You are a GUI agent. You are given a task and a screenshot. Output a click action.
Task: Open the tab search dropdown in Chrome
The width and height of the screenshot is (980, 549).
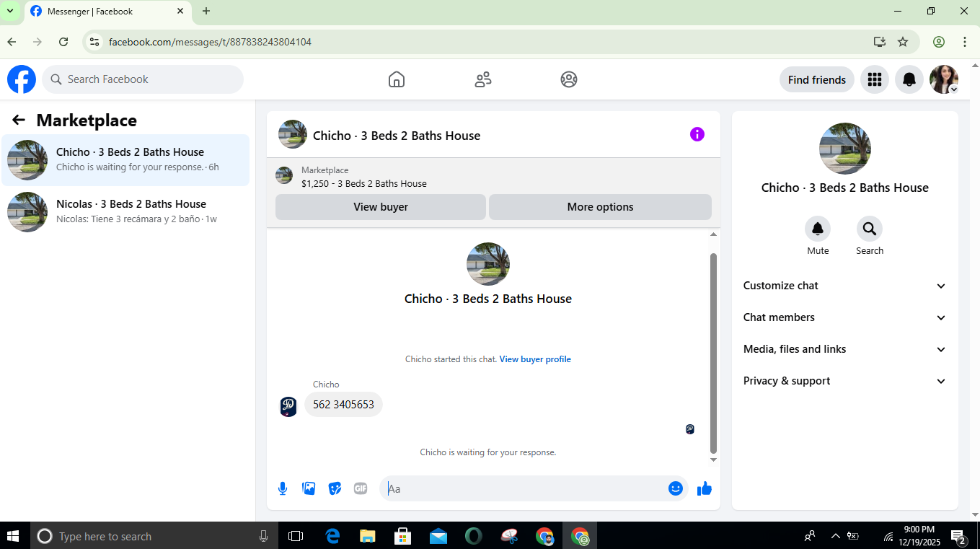(10, 11)
